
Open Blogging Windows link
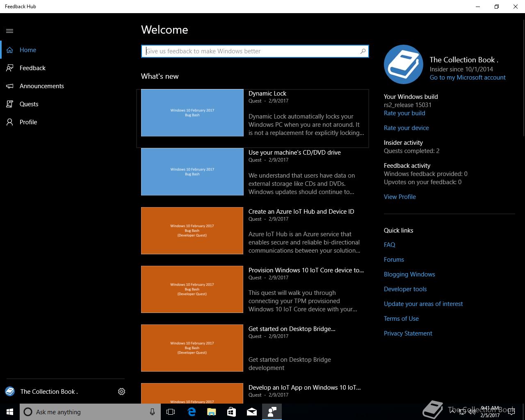click(x=409, y=274)
